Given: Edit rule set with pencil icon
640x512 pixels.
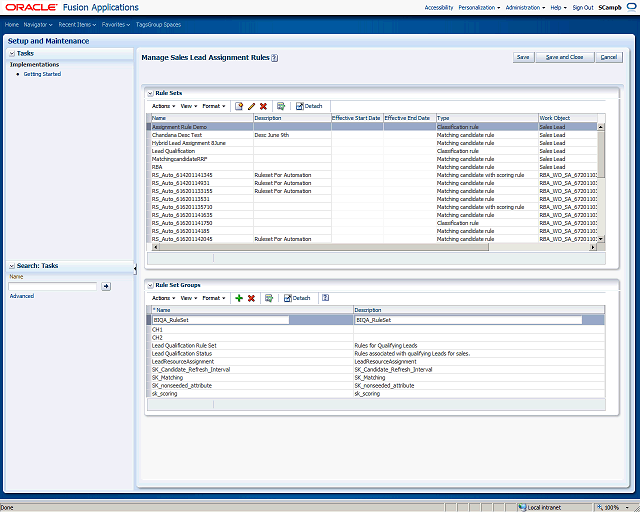Looking at the screenshot, I should click(x=251, y=106).
